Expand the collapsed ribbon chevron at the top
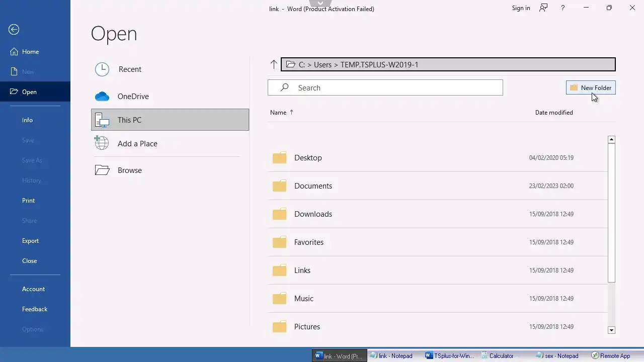 click(321, 3)
